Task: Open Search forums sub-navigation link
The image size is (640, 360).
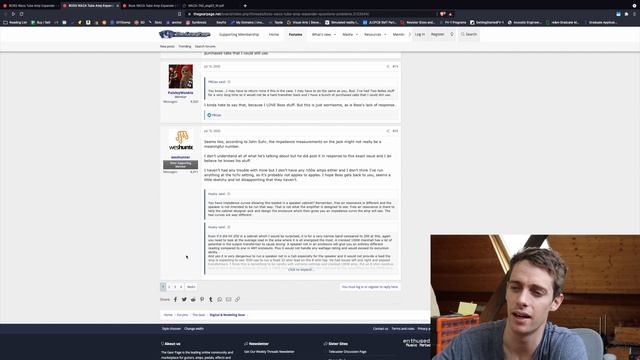Action: tap(205, 47)
